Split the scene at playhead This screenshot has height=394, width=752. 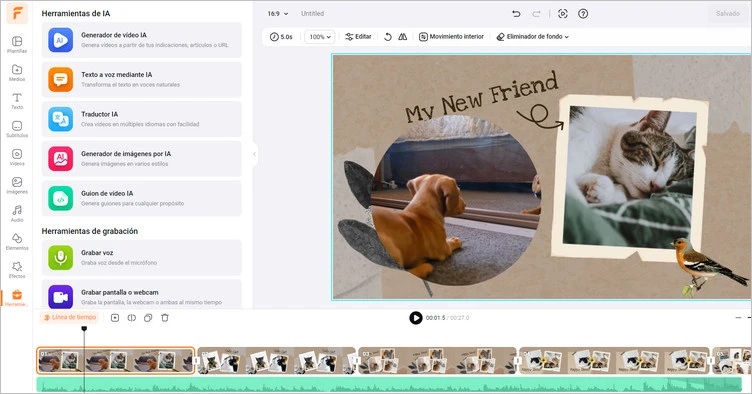click(x=131, y=318)
